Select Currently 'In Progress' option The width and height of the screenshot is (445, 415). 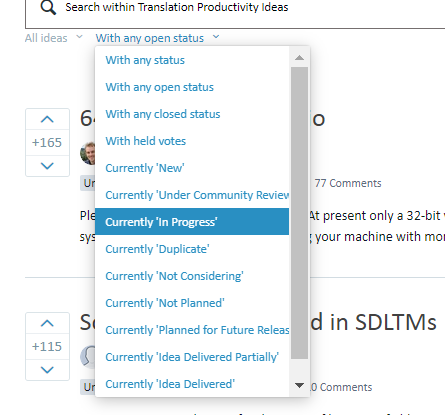click(x=192, y=222)
